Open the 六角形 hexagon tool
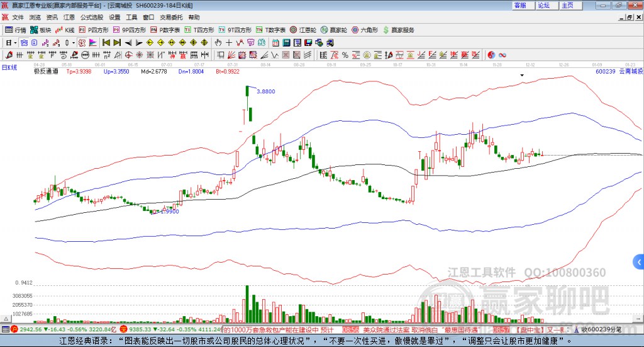Viewport: 644px width, 347px height. pos(365,30)
